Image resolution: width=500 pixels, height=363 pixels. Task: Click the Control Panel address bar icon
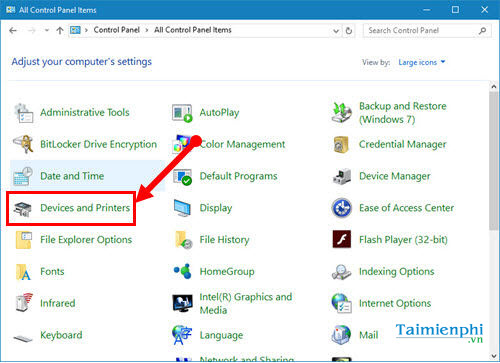click(x=75, y=30)
